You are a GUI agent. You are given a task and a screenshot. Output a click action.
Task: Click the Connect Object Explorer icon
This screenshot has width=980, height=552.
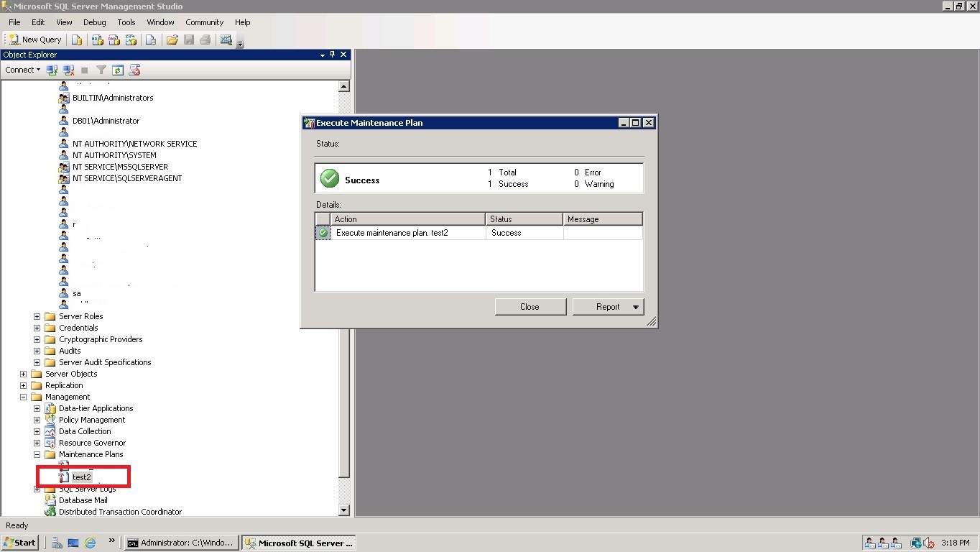pos(52,70)
